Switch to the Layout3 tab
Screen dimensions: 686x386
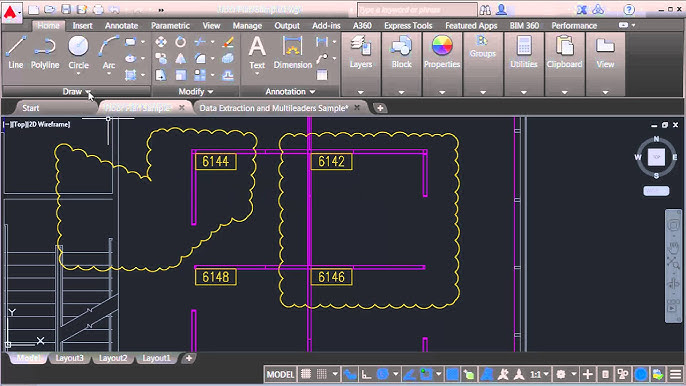tap(70, 358)
